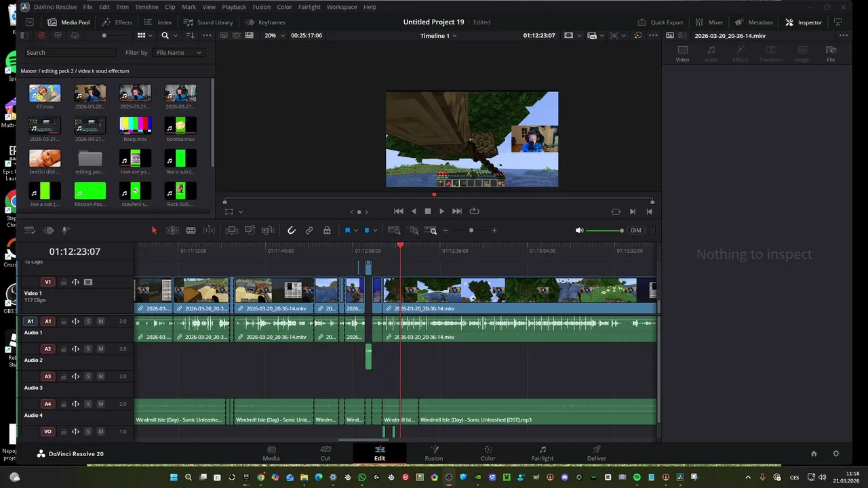Screen dimensions: 868x488
Task: Click Quick Export
Action: coord(660,22)
